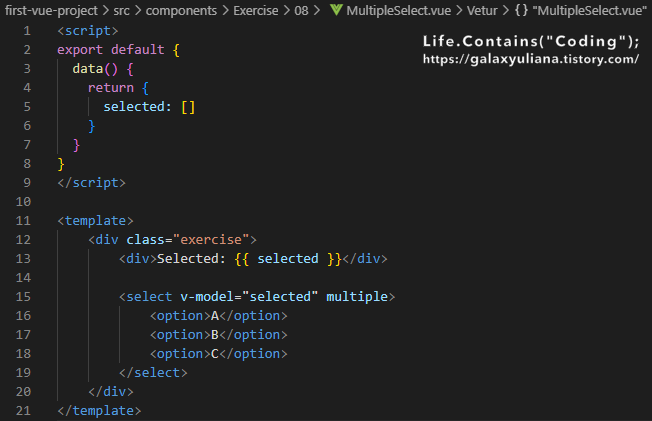
Task: Click the option A line text
Action: pos(219,316)
